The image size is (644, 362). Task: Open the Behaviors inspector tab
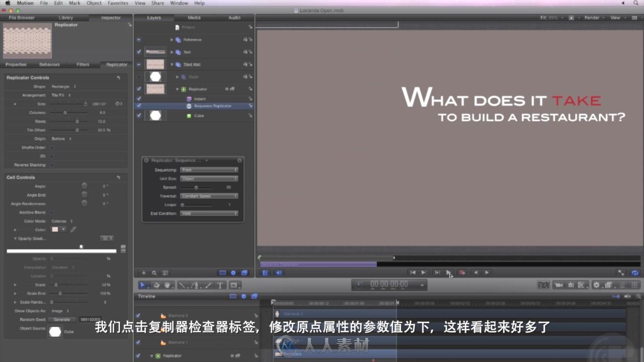[x=49, y=64]
